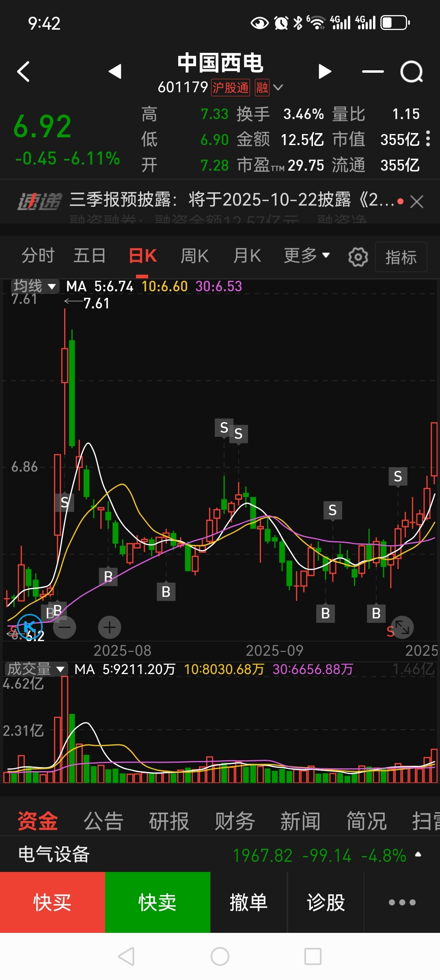440x980 pixels.
Task: Tap the 换手 3.46% value
Action: pyautogui.click(x=304, y=114)
